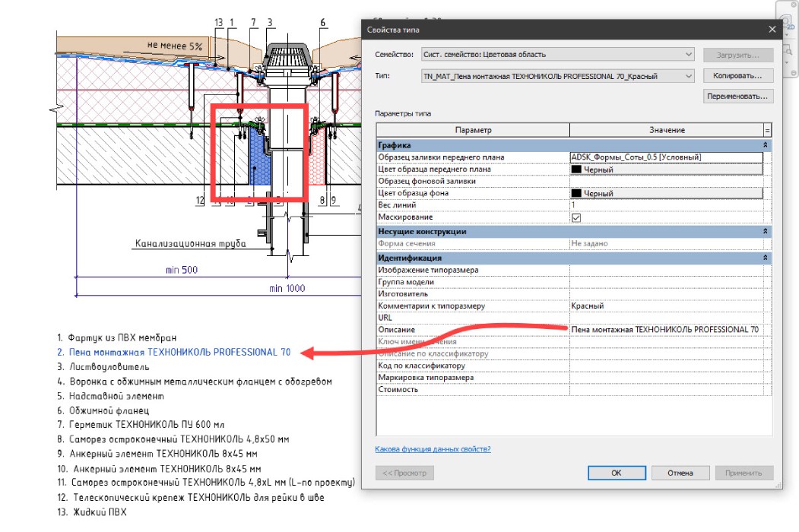Open the Семейство family dropdown
Viewport: 799px width, 532px height.
tap(690, 54)
